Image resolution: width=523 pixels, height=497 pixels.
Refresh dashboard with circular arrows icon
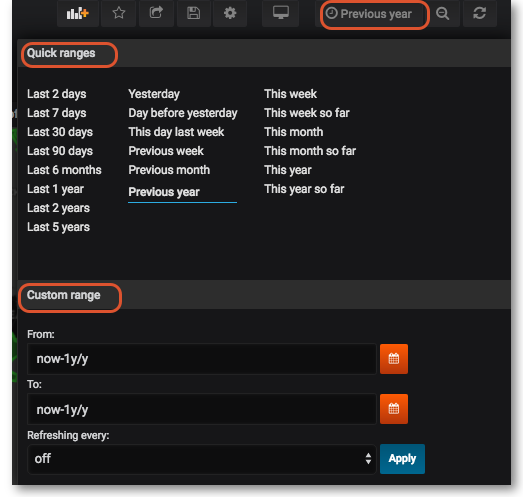pyautogui.click(x=480, y=14)
